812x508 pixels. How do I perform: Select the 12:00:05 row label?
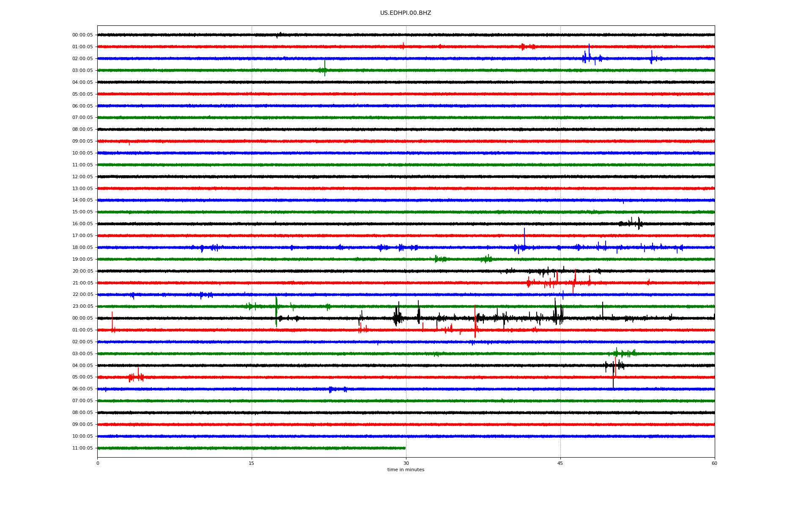[82, 177]
